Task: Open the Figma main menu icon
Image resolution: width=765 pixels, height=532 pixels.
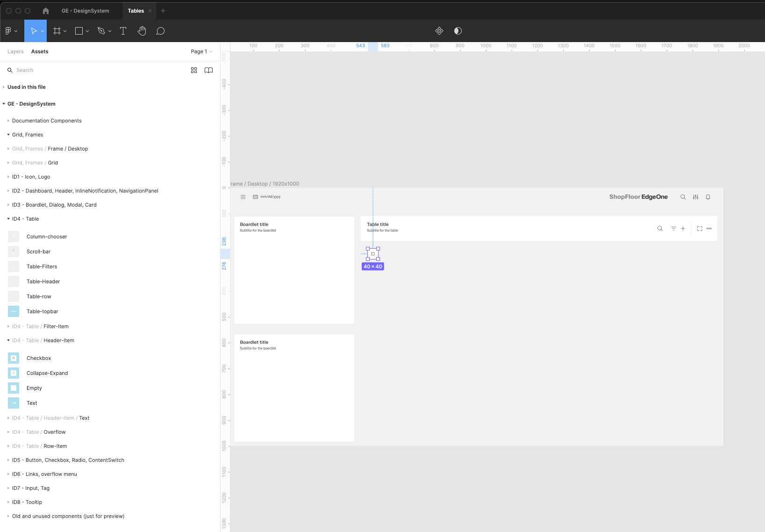Action: (8, 31)
